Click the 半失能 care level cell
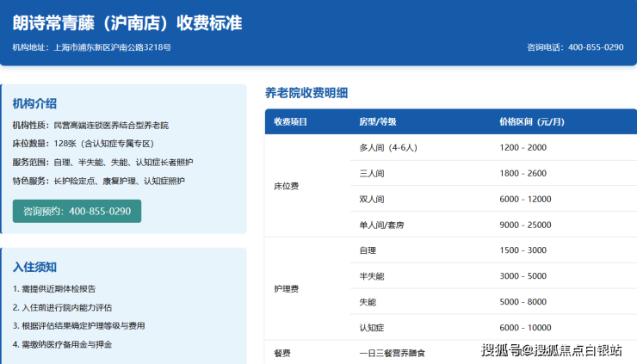 tap(372, 276)
